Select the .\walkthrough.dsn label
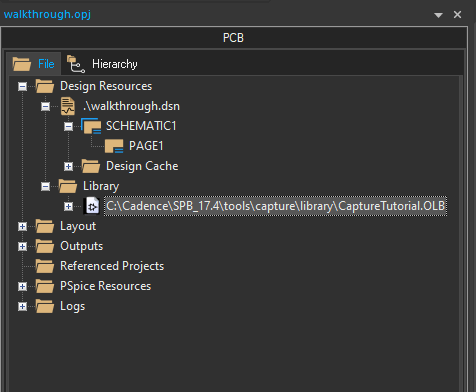The width and height of the screenshot is (476, 392). point(131,106)
